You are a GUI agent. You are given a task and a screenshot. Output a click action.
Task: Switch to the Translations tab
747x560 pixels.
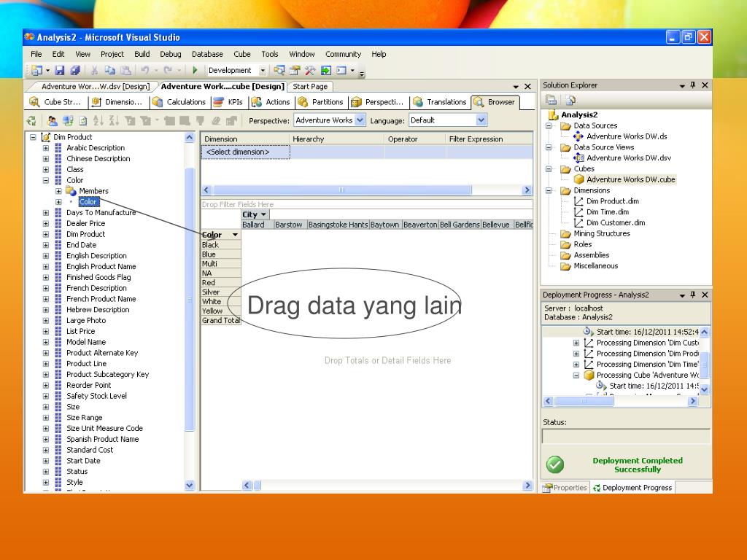point(440,102)
